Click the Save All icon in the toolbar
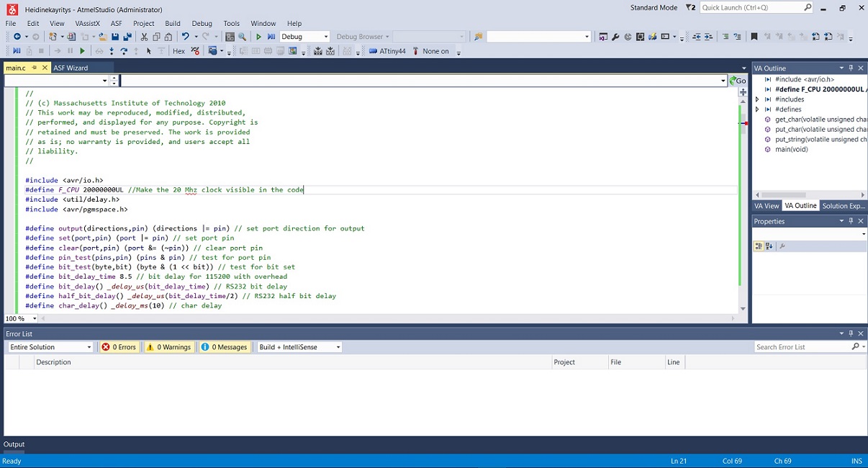Screen dimensions: 868x468 [x=129, y=36]
